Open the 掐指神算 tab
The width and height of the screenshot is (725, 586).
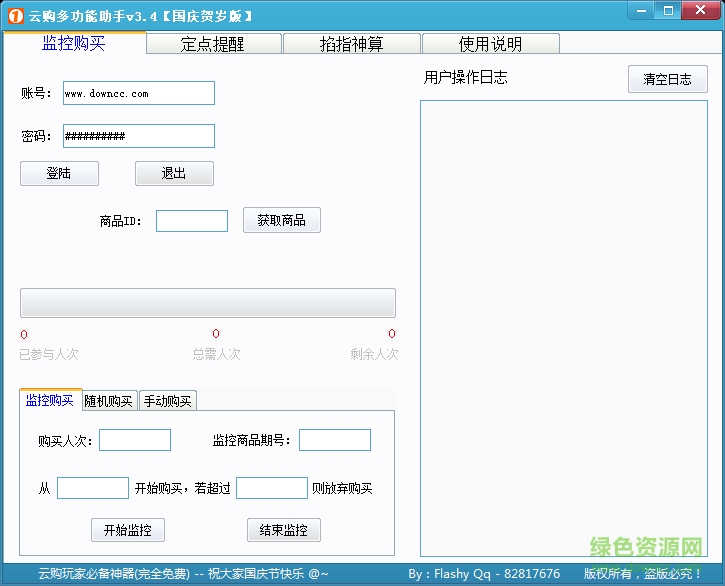(x=352, y=44)
